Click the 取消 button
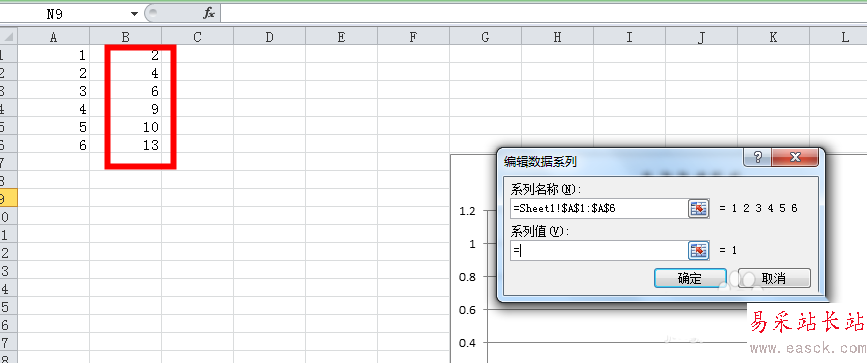This screenshot has width=867, height=363. pos(774,278)
